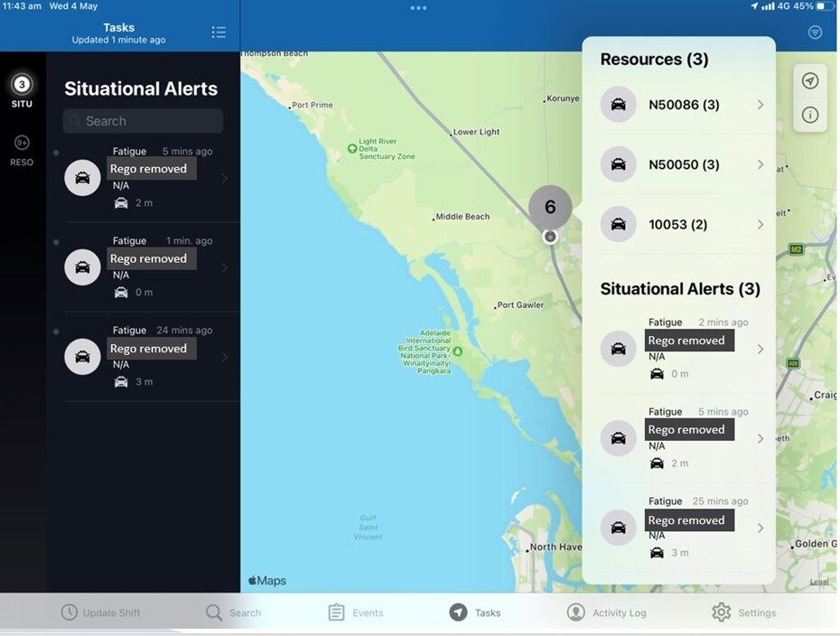Click car icon of popup 5 mins ago alert

click(618, 438)
